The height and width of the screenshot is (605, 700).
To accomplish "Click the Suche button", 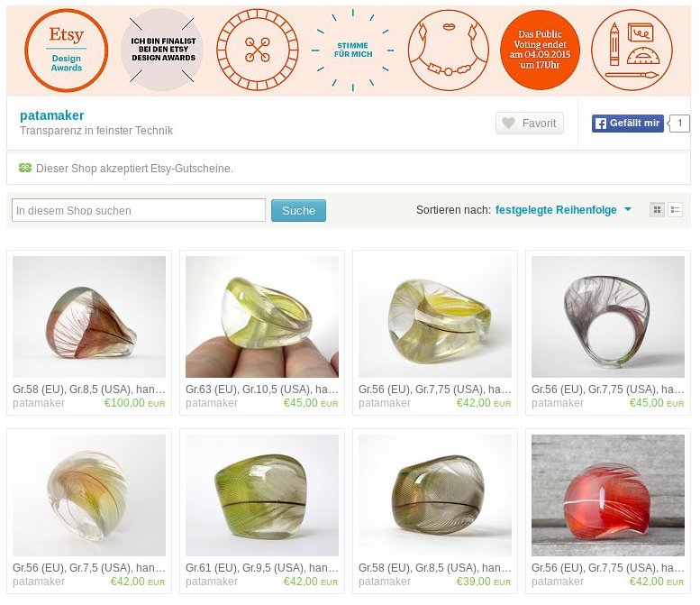I will [299, 210].
